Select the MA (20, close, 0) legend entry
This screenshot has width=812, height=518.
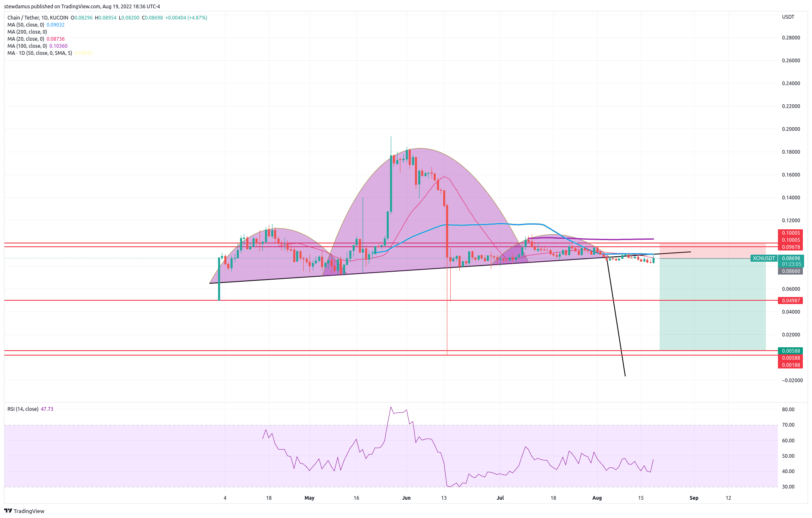click(26, 39)
